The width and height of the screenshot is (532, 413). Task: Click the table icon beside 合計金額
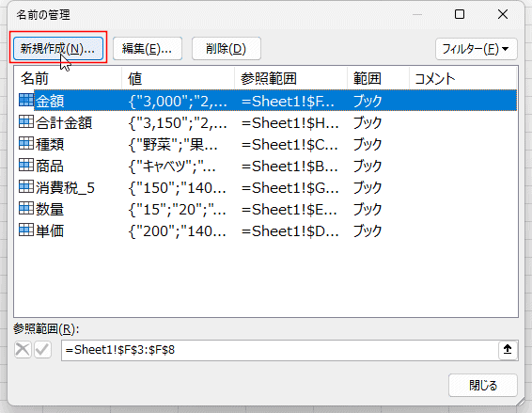pyautogui.click(x=26, y=121)
